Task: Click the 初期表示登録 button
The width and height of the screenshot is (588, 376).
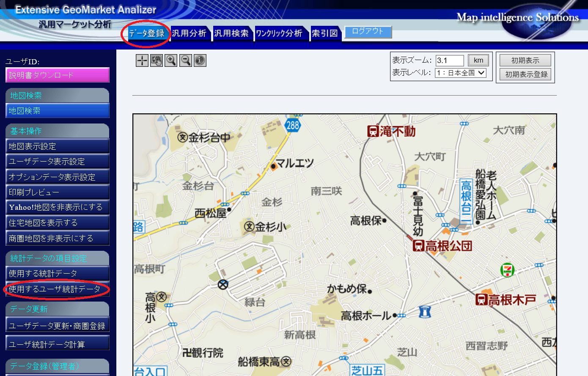Action: (525, 74)
